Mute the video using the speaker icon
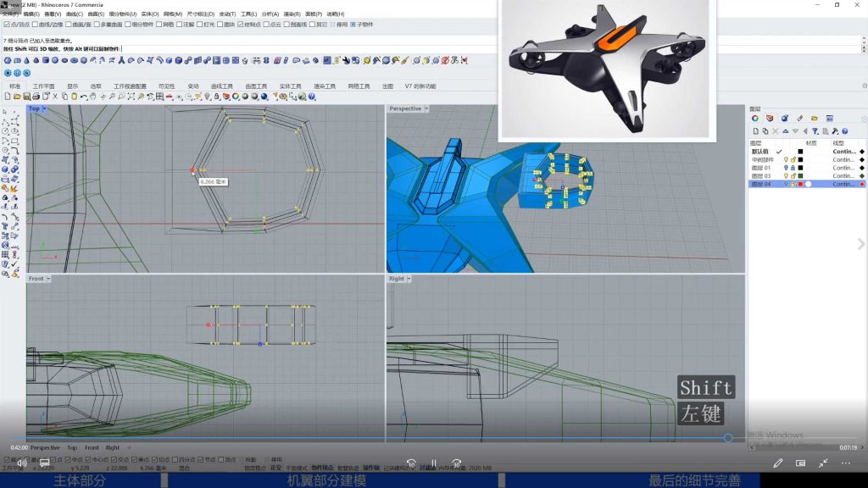The width and height of the screenshot is (868, 488). coord(21,463)
